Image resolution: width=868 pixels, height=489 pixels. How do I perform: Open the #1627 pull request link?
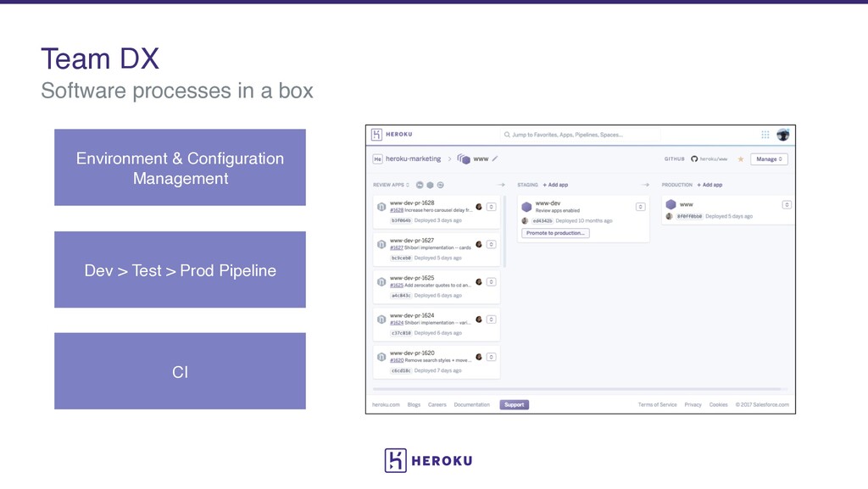[x=397, y=247]
